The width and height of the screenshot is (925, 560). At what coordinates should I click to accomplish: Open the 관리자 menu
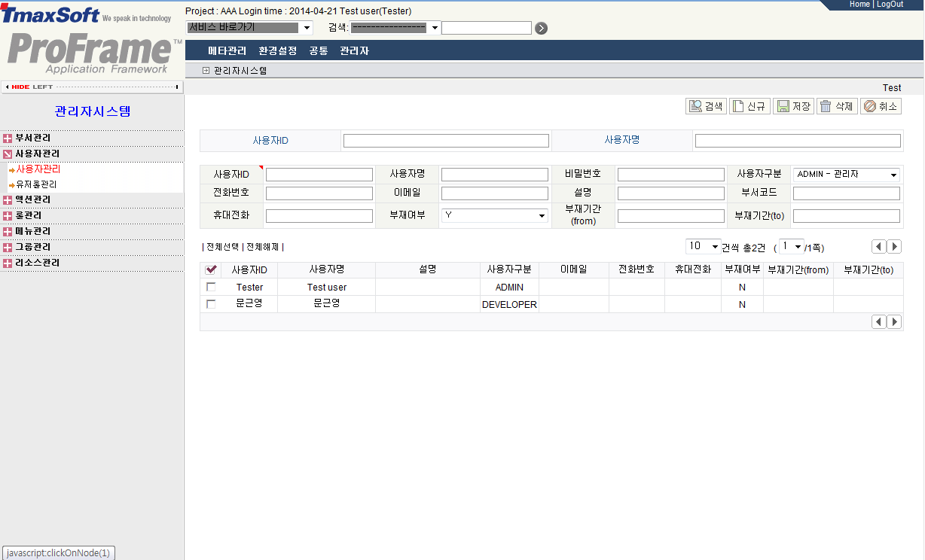[354, 50]
